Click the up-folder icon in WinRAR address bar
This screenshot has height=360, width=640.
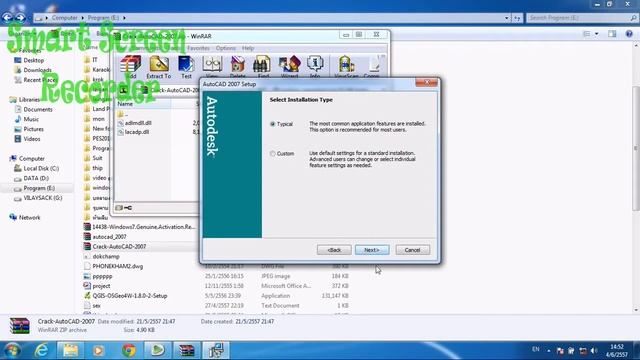coord(124,90)
